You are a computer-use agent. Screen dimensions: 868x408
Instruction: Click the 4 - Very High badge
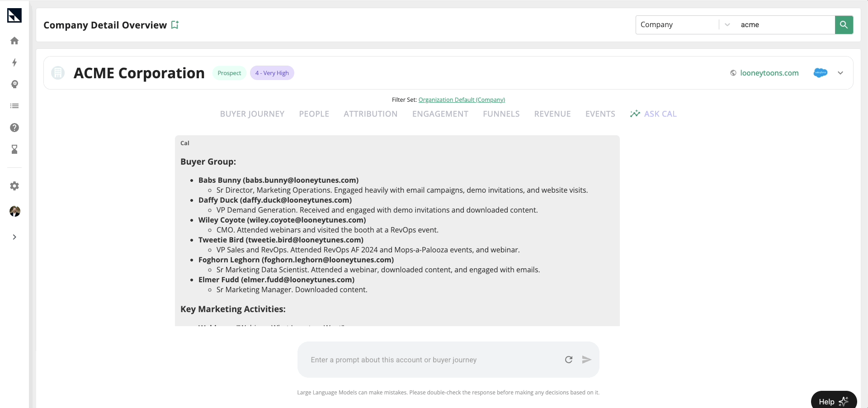(272, 73)
